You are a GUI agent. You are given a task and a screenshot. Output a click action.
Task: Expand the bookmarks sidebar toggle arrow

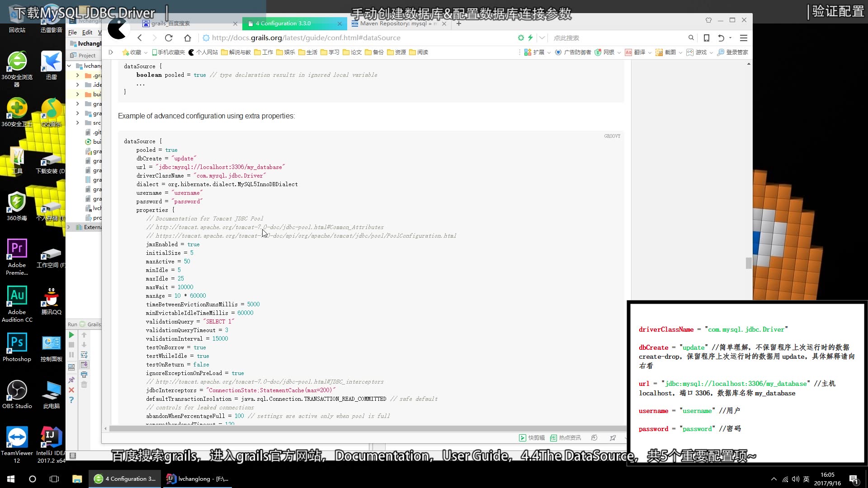(x=111, y=52)
